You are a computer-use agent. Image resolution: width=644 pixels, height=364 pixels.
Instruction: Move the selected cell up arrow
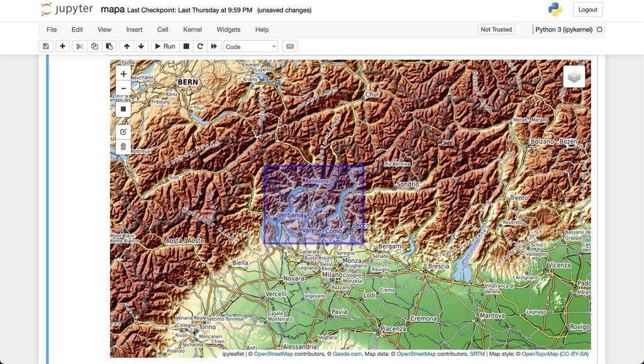tap(127, 47)
